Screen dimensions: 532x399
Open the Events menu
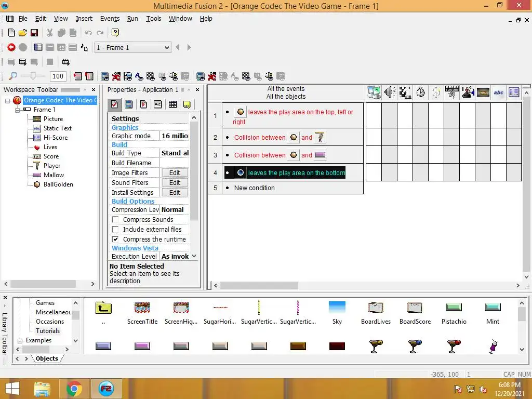tap(110, 19)
